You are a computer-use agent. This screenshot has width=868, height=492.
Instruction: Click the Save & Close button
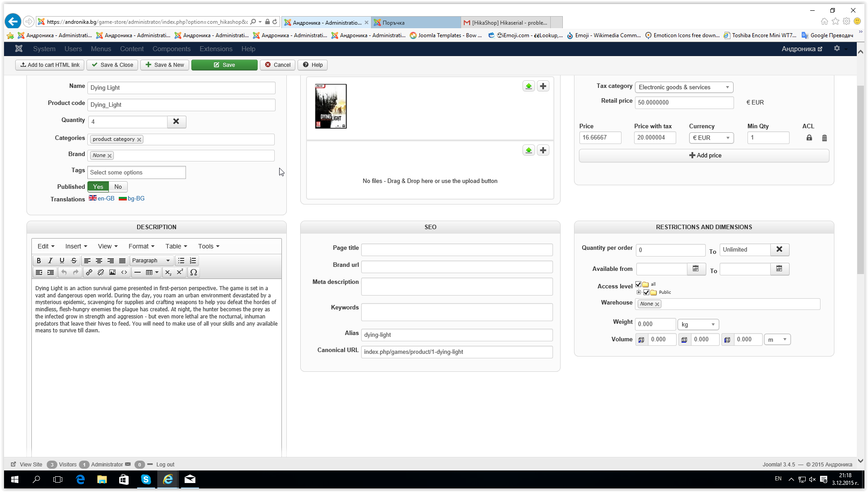(x=112, y=65)
